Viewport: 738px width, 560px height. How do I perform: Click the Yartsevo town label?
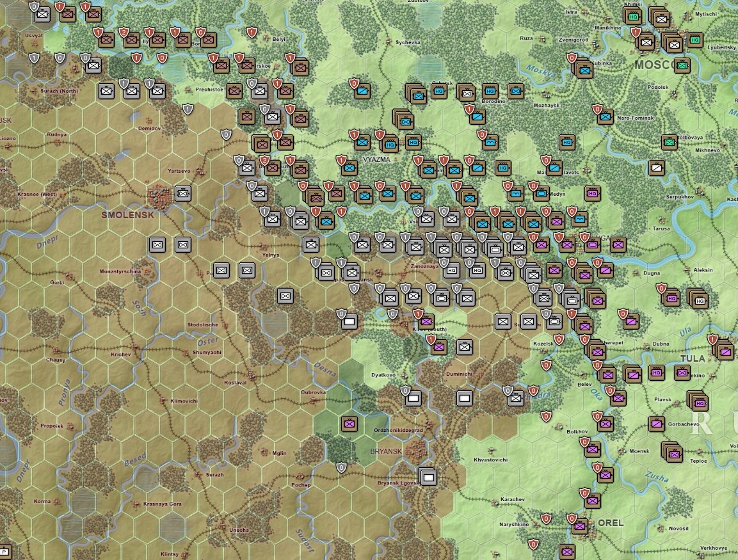[179, 171]
